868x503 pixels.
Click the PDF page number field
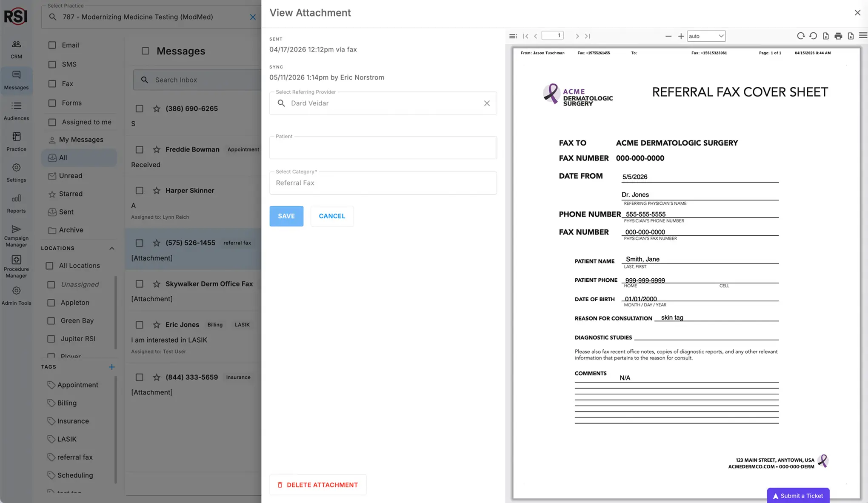pos(552,36)
